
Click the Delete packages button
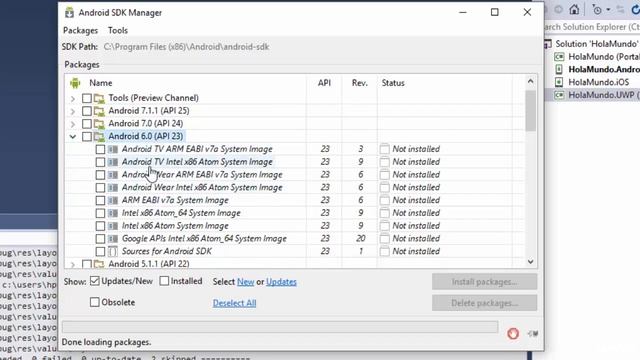(x=484, y=303)
